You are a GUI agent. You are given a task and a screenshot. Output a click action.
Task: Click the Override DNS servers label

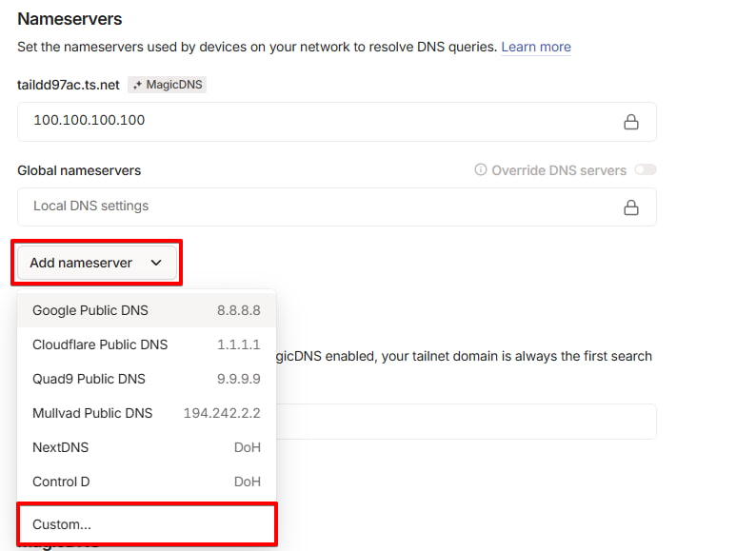(x=559, y=170)
